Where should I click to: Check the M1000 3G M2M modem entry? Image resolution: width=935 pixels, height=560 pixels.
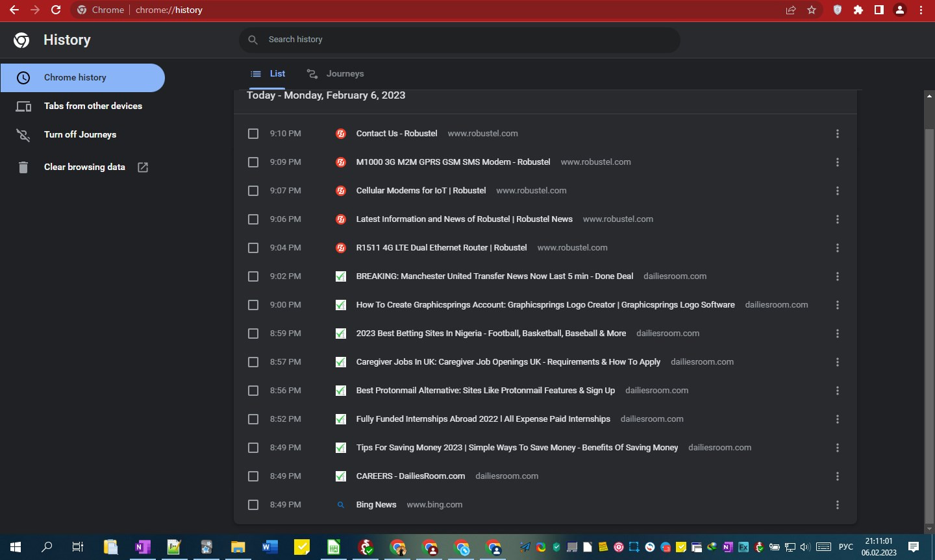click(253, 162)
